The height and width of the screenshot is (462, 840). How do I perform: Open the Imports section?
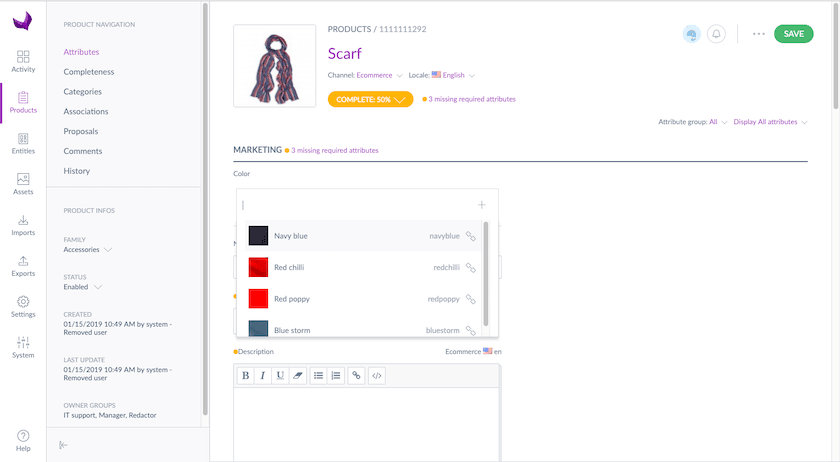tap(23, 225)
